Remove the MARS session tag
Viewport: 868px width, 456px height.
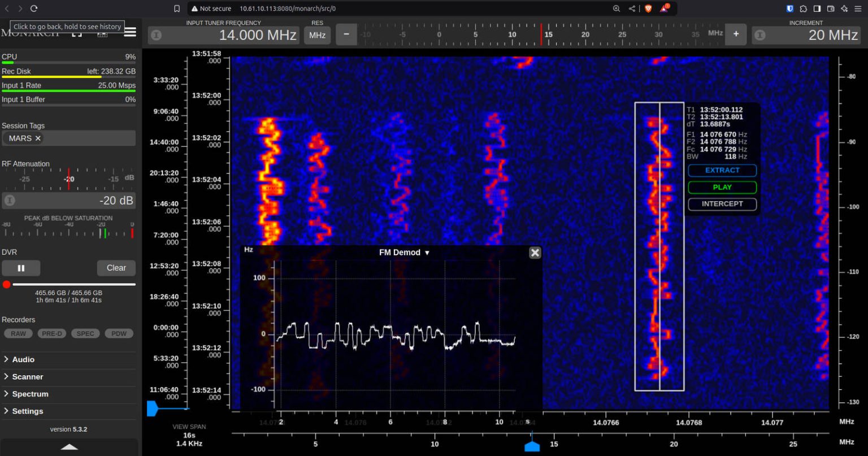37,138
